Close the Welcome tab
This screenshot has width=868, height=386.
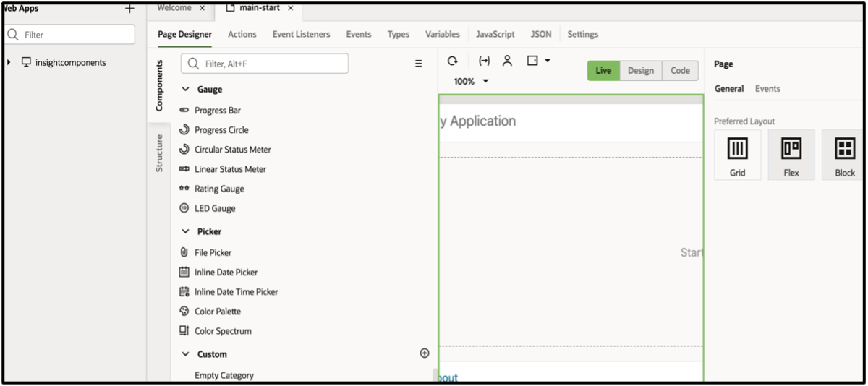(202, 8)
